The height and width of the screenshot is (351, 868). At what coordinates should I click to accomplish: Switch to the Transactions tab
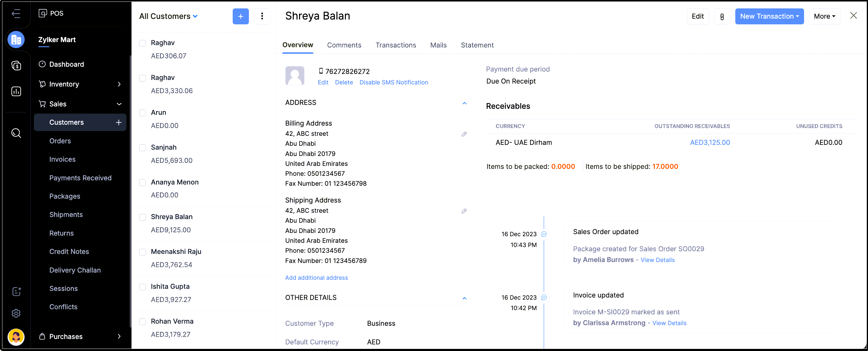396,45
